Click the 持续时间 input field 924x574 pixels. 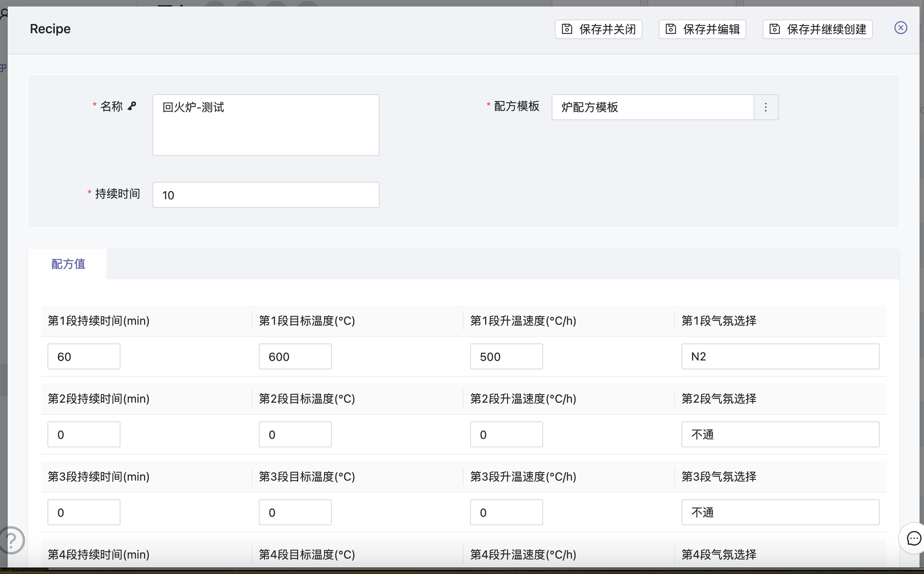(x=266, y=195)
